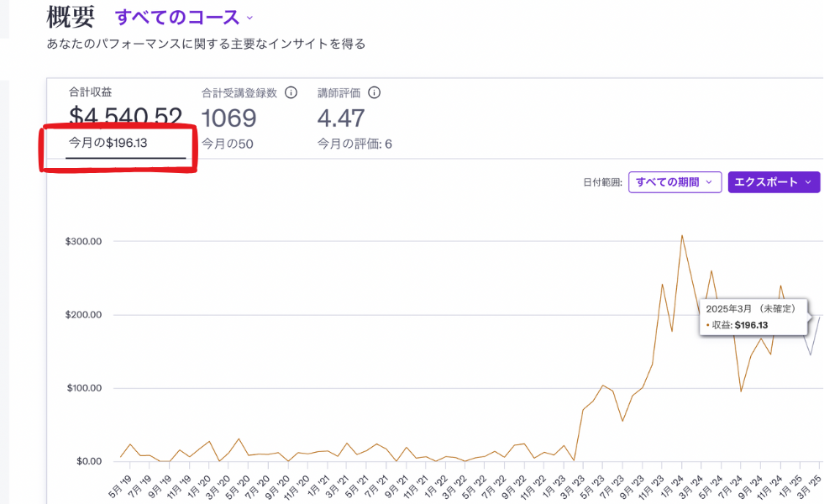Click the 今月の$196.13 revenue text
The height and width of the screenshot is (504, 840).
[x=108, y=143]
